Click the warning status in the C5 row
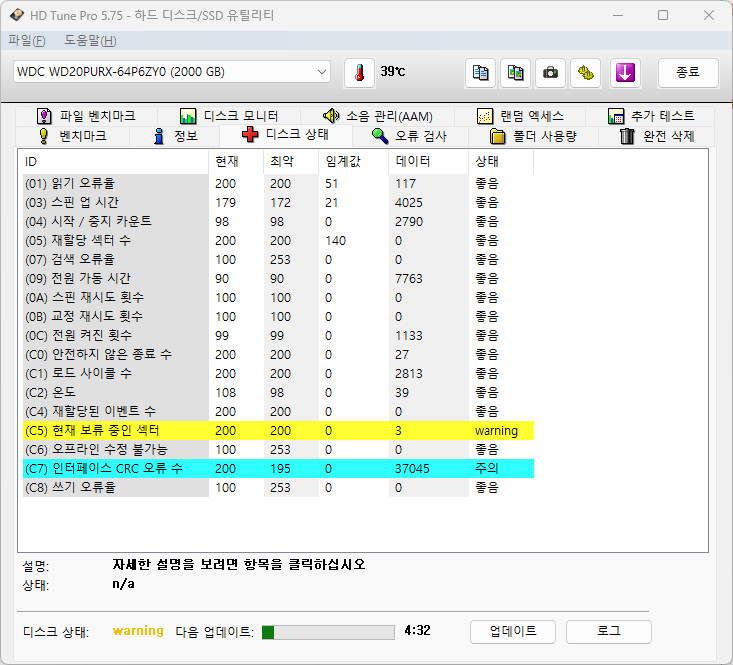Image resolution: width=733 pixels, height=665 pixels. 496,430
